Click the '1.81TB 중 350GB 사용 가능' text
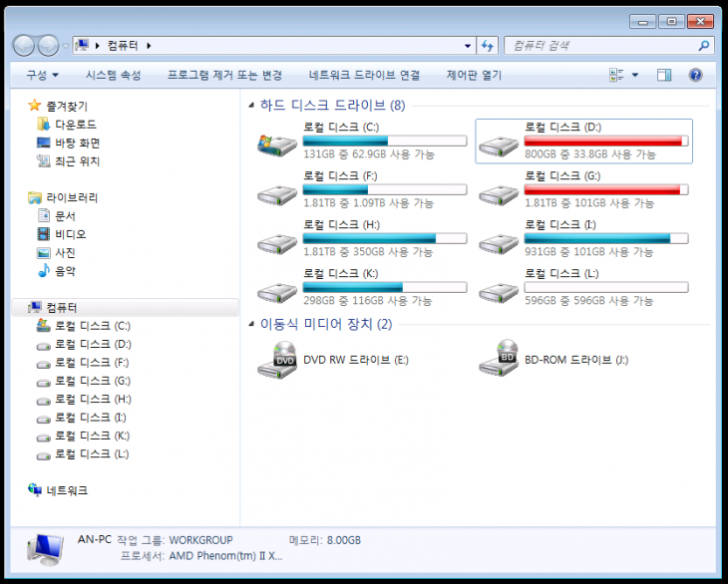 368,252
